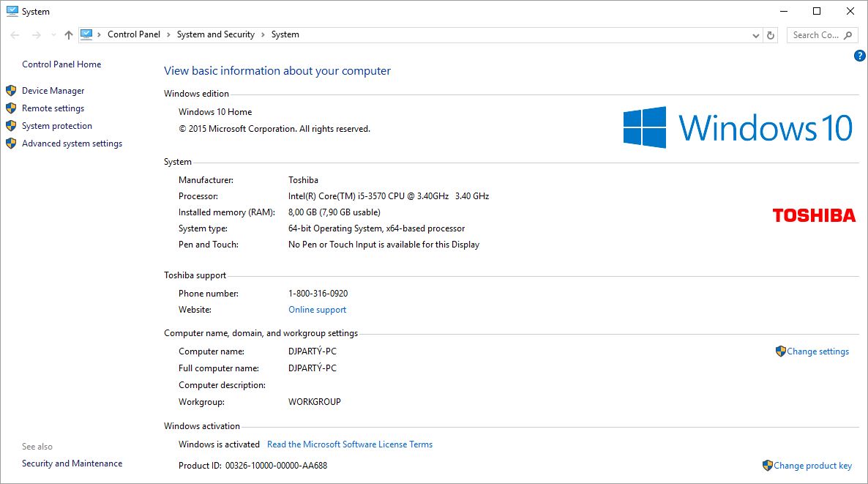Click the shield icon beside Device Manager
The height and width of the screenshot is (484, 868).
(x=11, y=91)
